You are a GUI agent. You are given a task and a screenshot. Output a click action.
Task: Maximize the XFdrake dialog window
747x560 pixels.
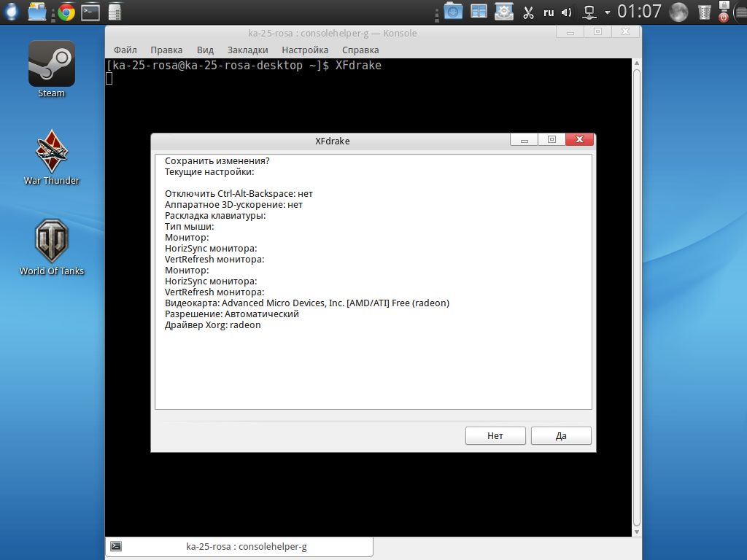point(551,139)
